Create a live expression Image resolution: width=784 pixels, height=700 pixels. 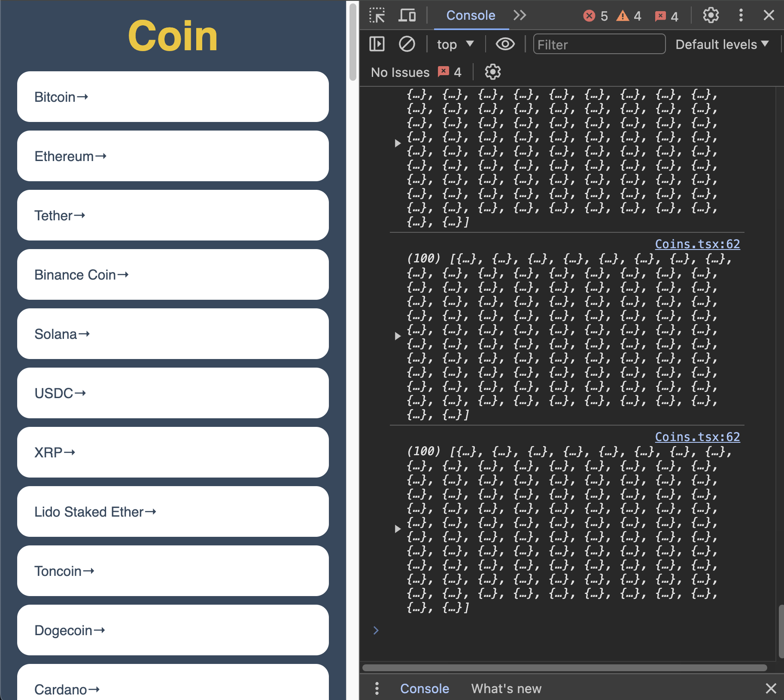[505, 44]
